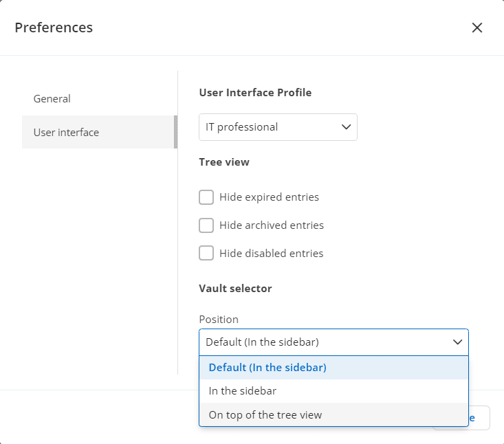Click the Preferences dialog title

click(x=54, y=27)
